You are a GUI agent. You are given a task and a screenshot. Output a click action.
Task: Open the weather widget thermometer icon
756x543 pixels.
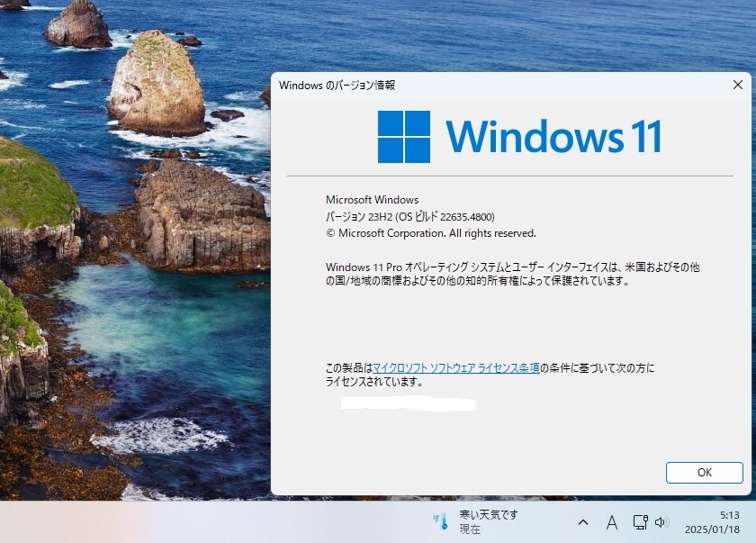coord(441,521)
